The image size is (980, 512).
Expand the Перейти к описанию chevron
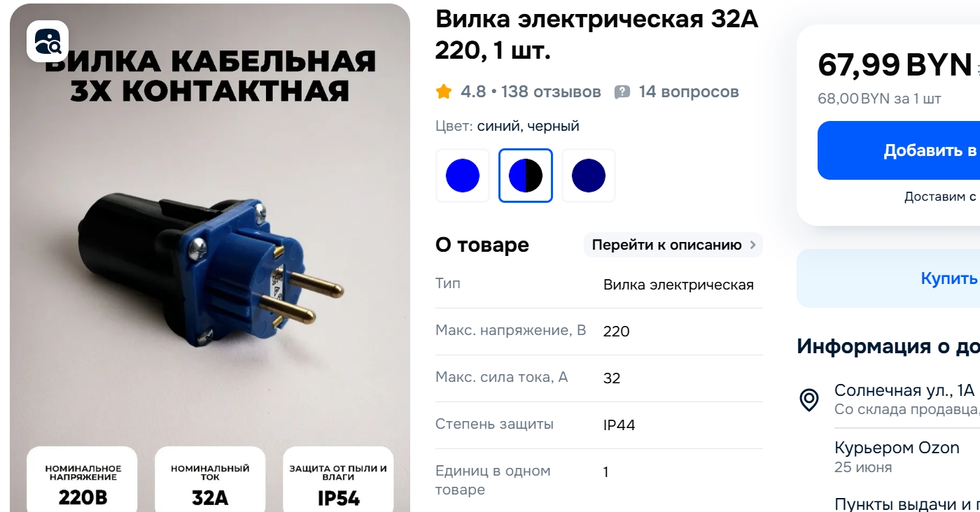tap(753, 245)
